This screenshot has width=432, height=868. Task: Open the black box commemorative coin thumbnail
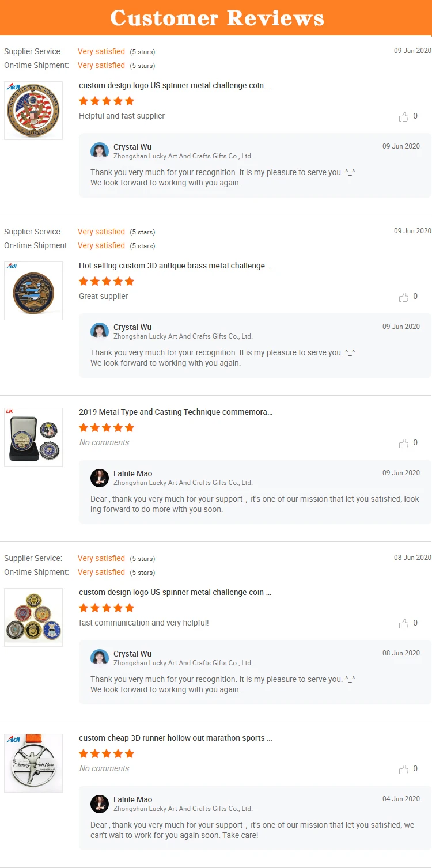pos(33,437)
